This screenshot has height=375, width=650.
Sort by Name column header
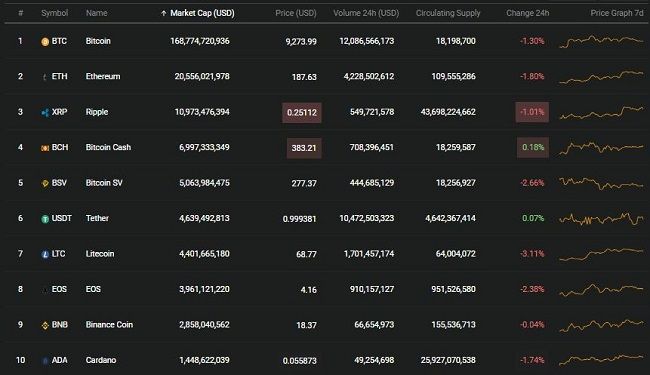96,13
